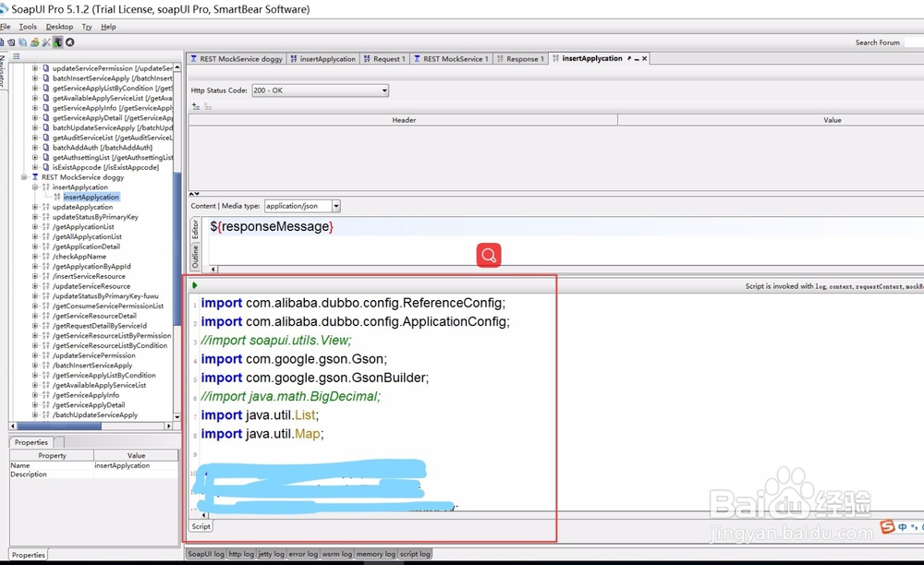Switch to the REST MockService doggy tab
The width and height of the screenshot is (924, 565).
pyautogui.click(x=237, y=59)
